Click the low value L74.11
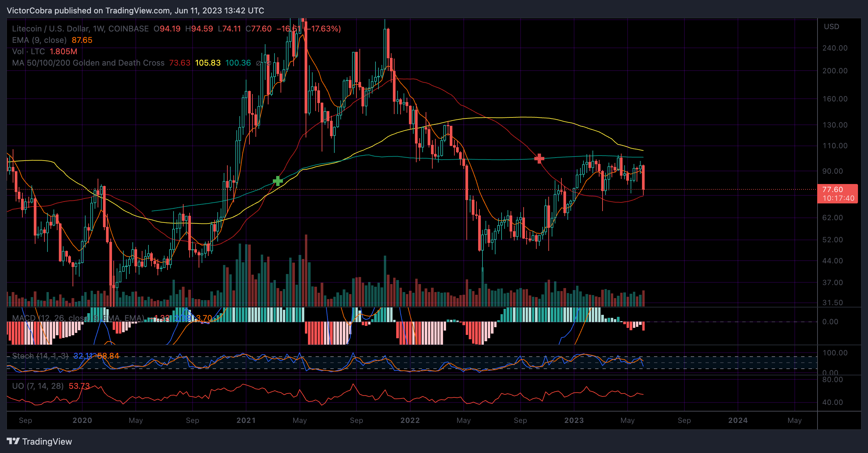868x453 pixels. tap(229, 29)
